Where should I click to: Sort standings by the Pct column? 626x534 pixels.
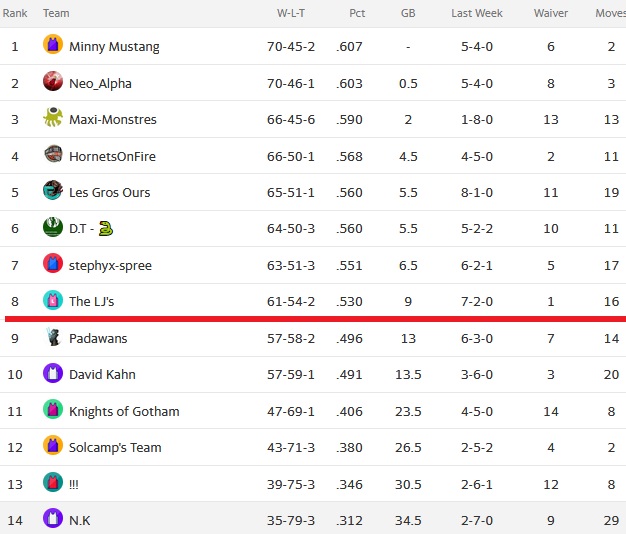pos(357,13)
